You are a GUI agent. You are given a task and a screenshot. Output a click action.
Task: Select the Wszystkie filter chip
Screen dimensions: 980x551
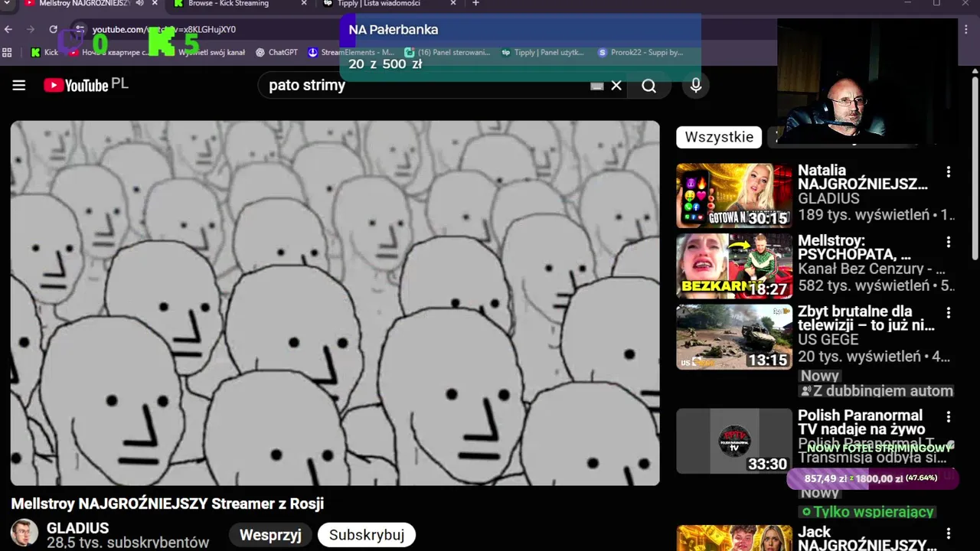pyautogui.click(x=719, y=137)
